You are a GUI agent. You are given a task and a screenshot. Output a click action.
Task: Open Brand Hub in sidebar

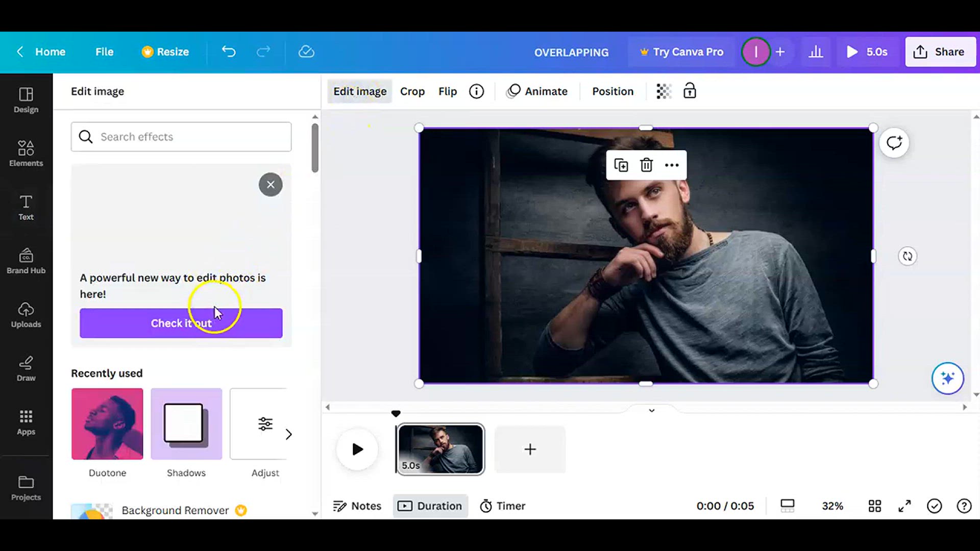pyautogui.click(x=26, y=261)
